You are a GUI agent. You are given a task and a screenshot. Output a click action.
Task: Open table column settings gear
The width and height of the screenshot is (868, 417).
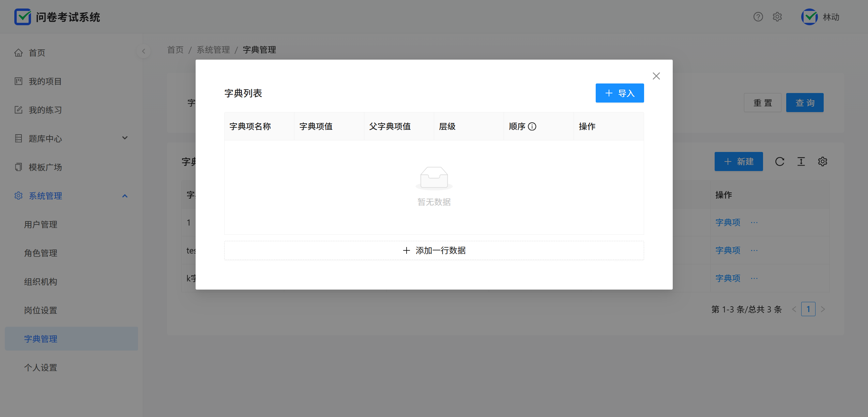point(823,161)
